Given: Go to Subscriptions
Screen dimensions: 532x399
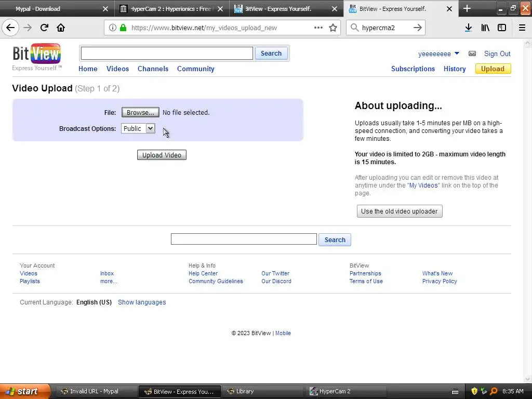Looking at the screenshot, I should pyautogui.click(x=413, y=69).
